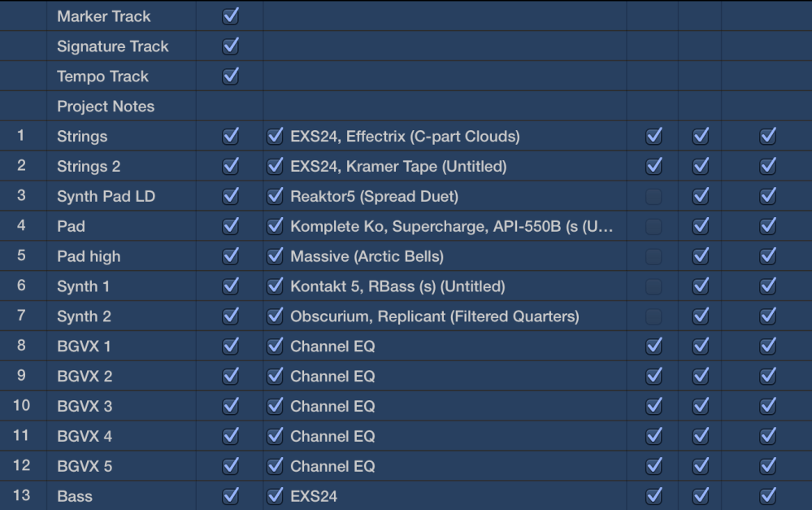Uncheck the EXS24 checkbox in Bass row

click(x=276, y=496)
